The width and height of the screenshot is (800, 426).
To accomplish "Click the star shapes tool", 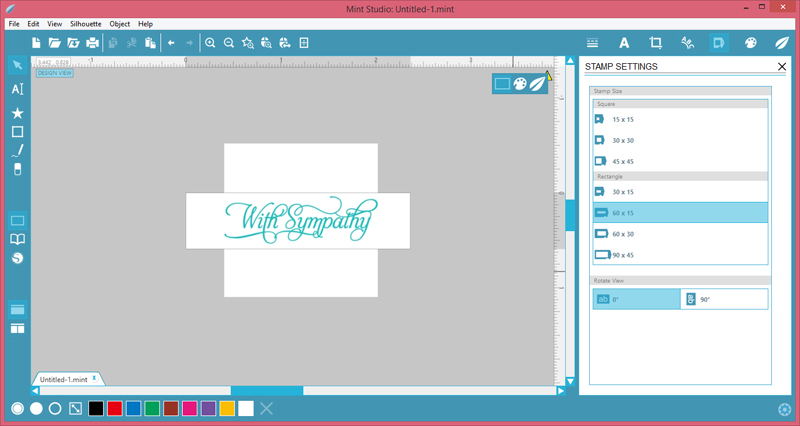I will click(17, 112).
